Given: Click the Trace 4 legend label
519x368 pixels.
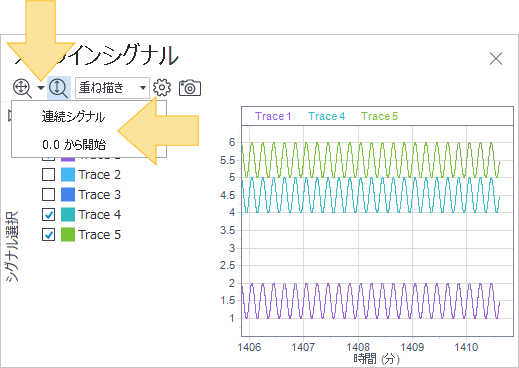Looking at the screenshot, I should tap(326, 116).
